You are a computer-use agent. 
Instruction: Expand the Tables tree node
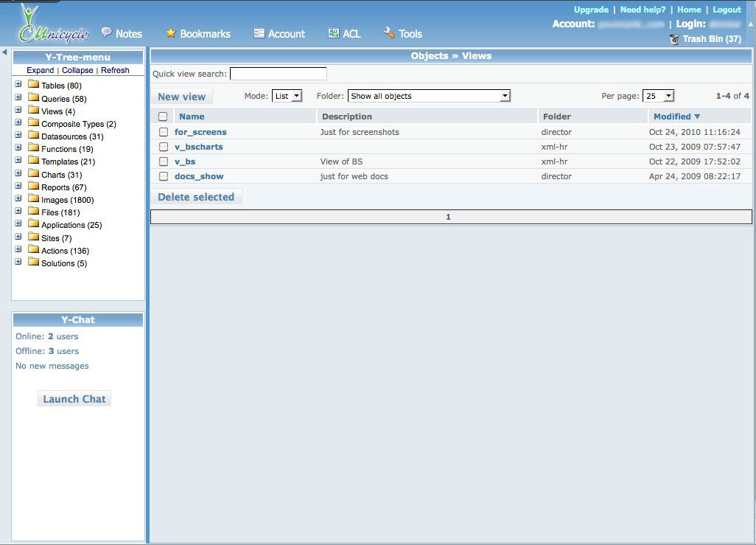(x=18, y=85)
